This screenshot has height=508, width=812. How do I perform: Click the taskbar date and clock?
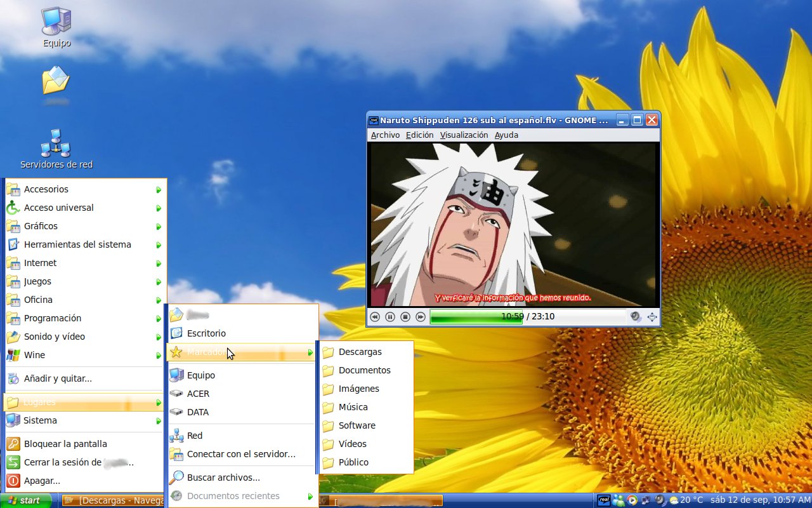pos(760,500)
